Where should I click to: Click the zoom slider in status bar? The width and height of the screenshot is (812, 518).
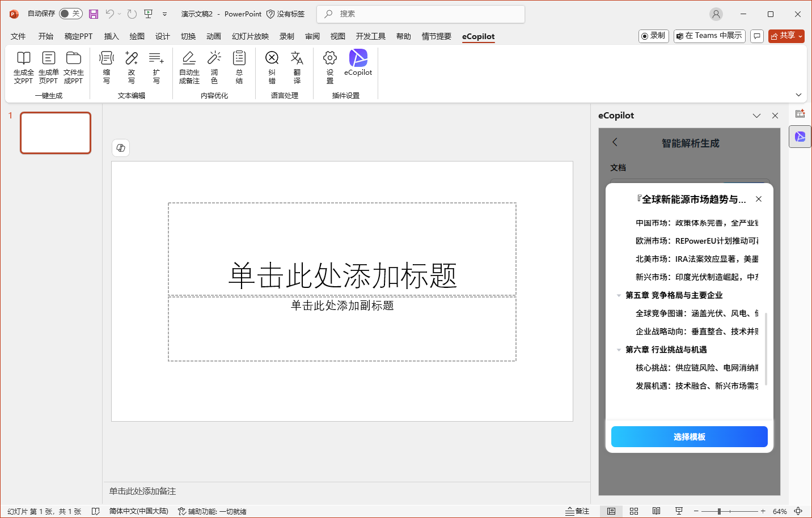719,511
